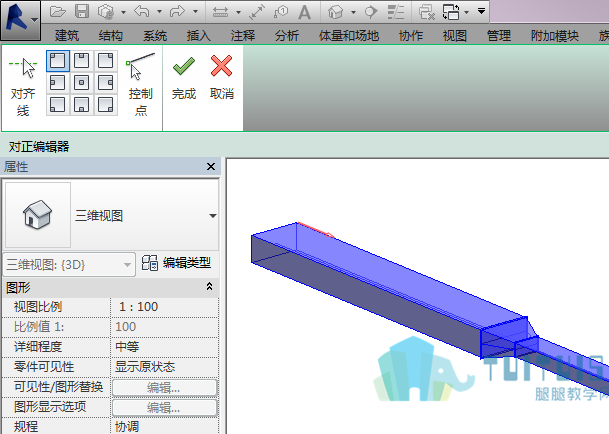Select bottom-right justification option

pyautogui.click(x=106, y=105)
